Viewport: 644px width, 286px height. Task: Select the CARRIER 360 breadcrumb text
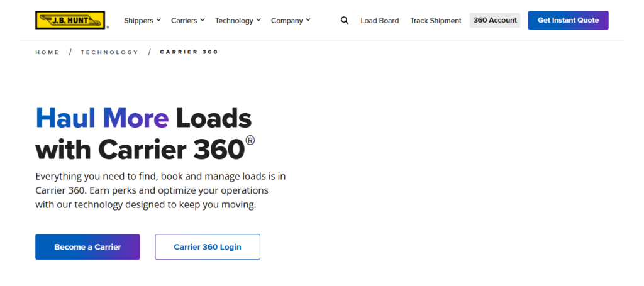click(189, 52)
